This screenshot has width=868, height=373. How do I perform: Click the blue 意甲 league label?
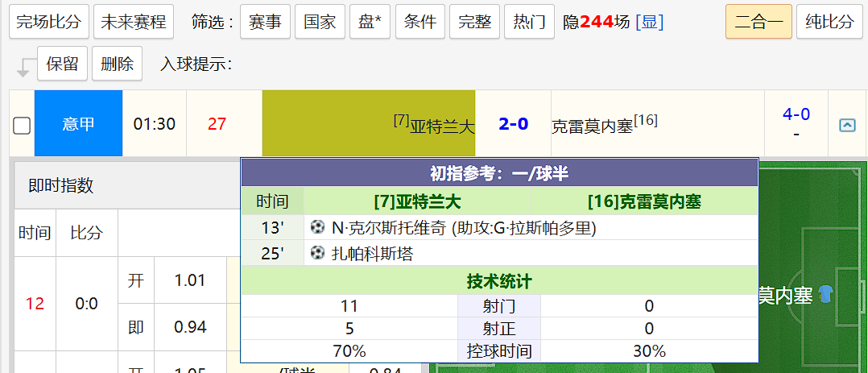[78, 124]
